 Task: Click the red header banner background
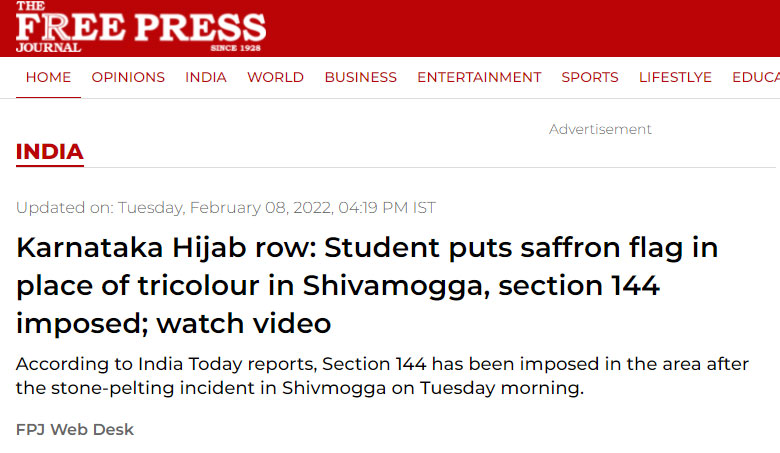[x=522, y=28]
